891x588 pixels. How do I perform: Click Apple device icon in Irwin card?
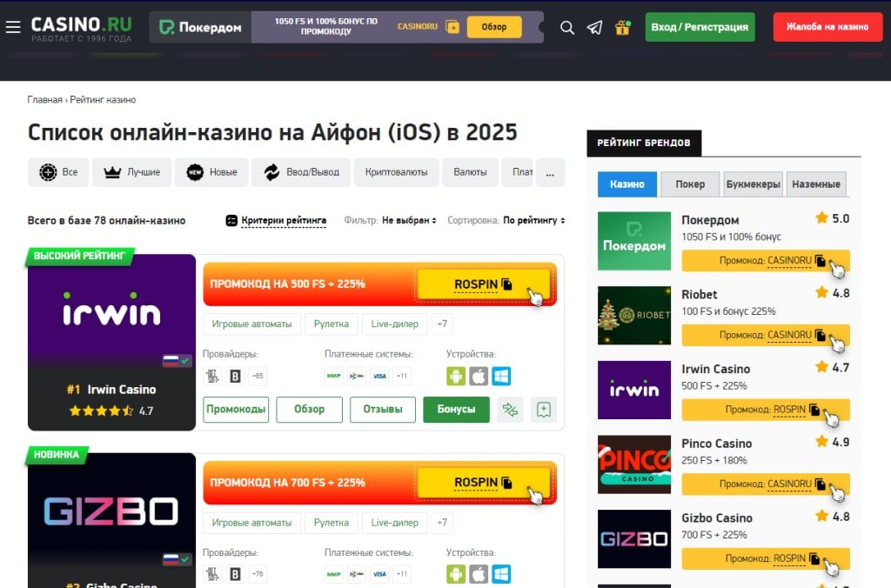(x=479, y=376)
